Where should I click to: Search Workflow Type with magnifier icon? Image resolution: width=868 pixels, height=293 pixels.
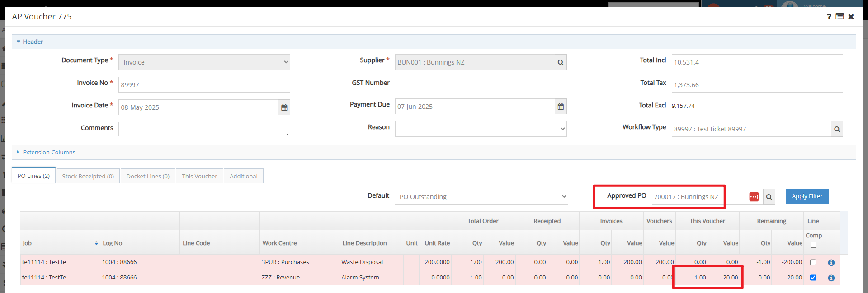point(837,129)
